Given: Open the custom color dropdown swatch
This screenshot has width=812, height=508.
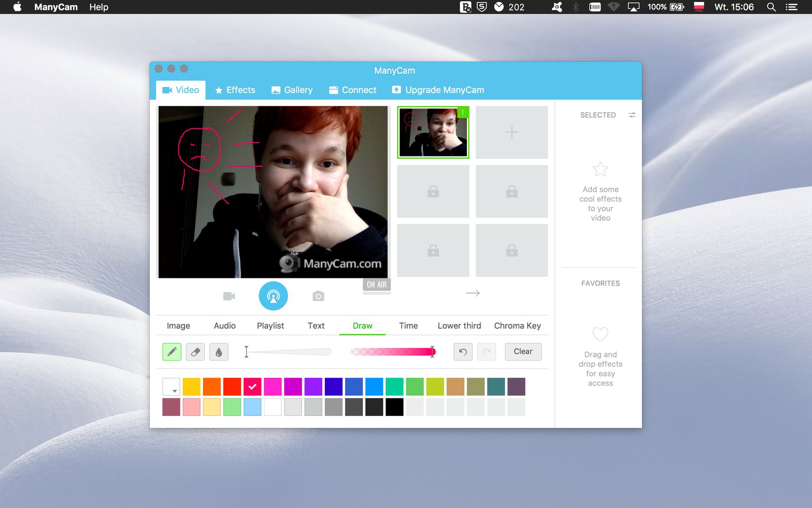Looking at the screenshot, I should click(171, 387).
